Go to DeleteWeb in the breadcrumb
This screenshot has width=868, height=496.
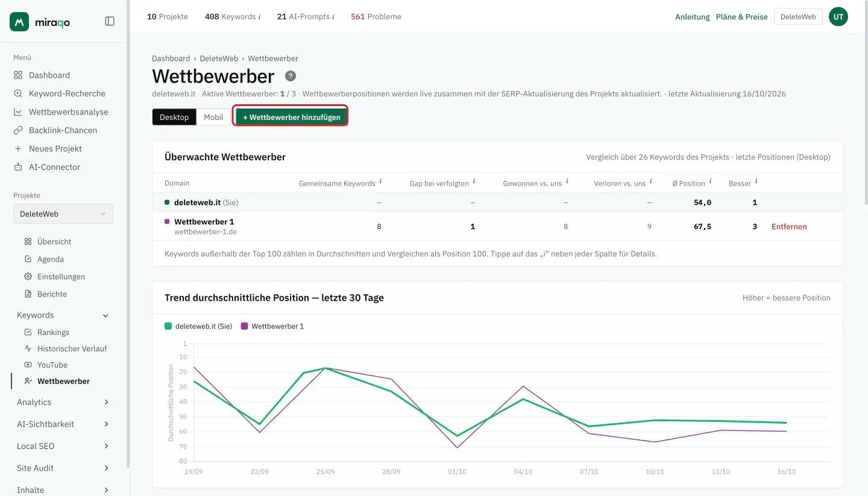219,58
